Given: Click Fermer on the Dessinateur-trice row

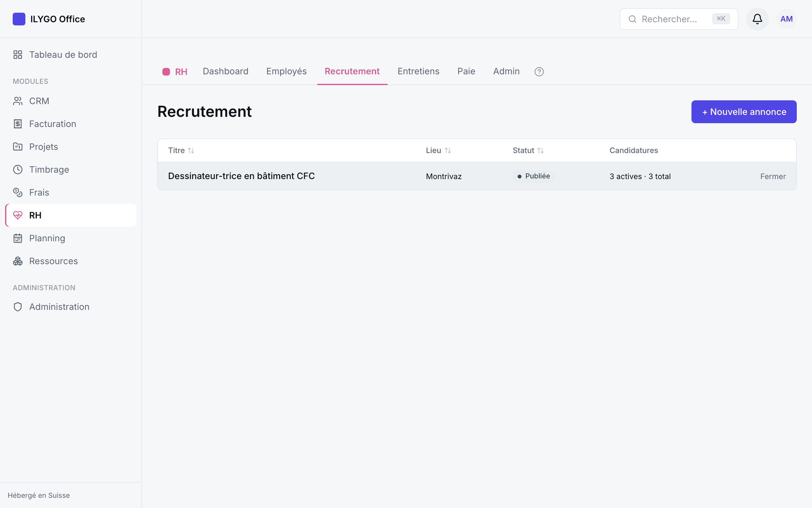Looking at the screenshot, I should tap(773, 177).
